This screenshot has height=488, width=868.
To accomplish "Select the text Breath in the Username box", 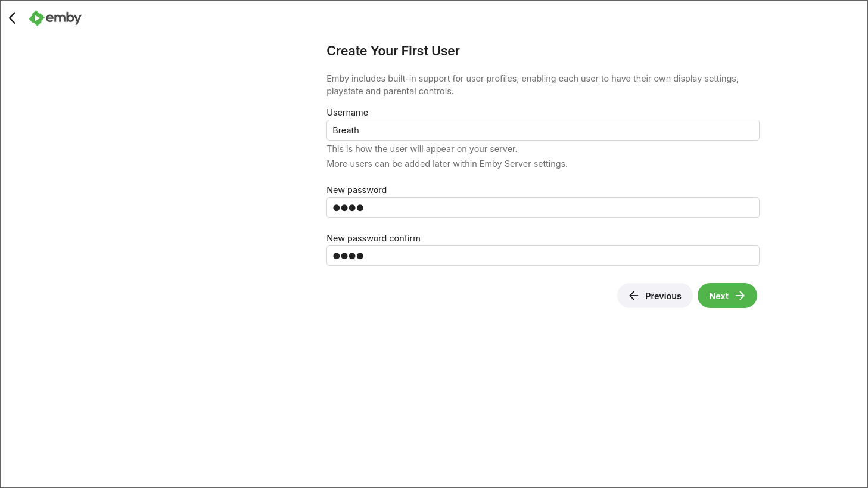I will click(x=346, y=130).
